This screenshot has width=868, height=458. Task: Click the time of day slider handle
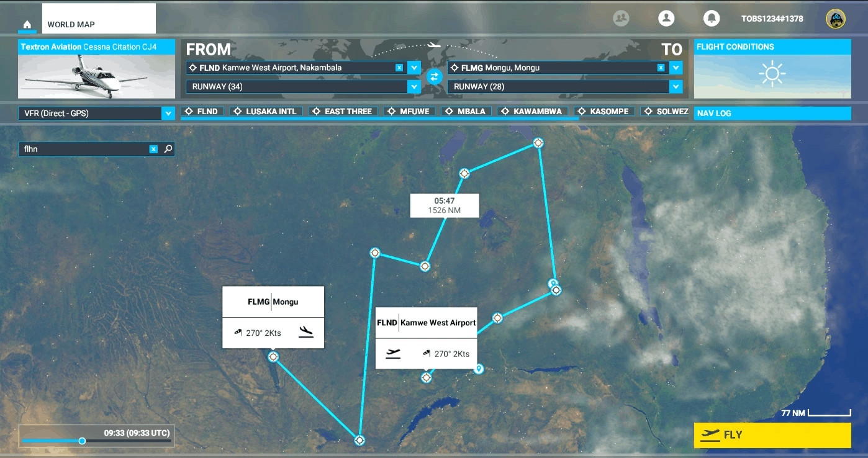click(82, 441)
